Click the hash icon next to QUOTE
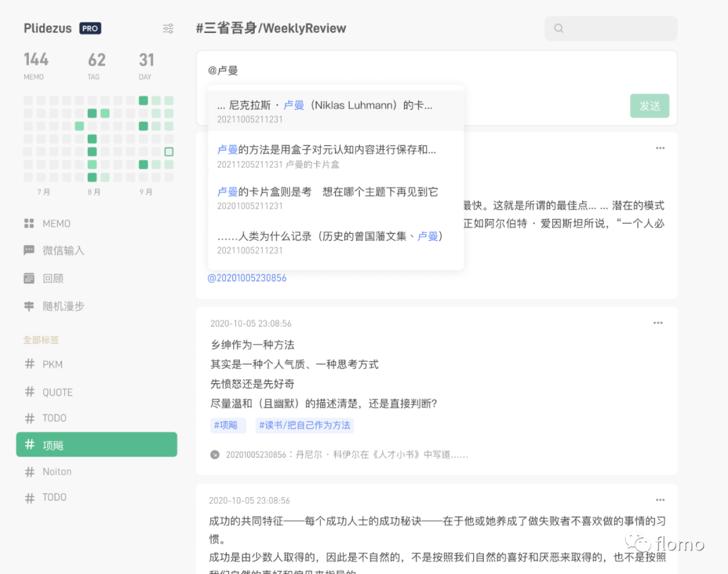This screenshot has height=574, width=728. [30, 391]
